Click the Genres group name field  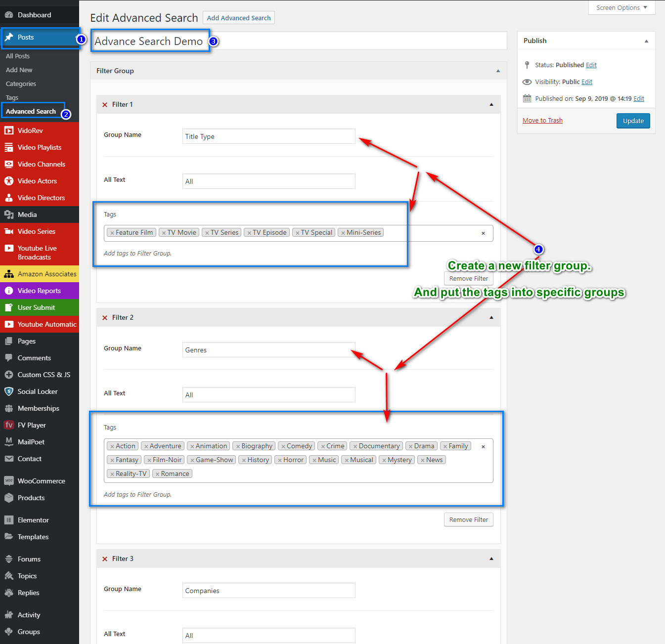(268, 350)
